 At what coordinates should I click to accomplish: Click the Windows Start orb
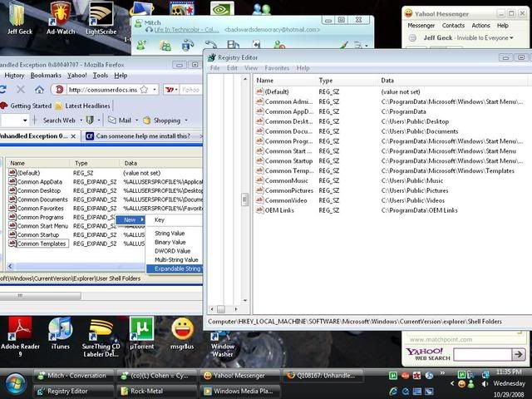(15, 384)
